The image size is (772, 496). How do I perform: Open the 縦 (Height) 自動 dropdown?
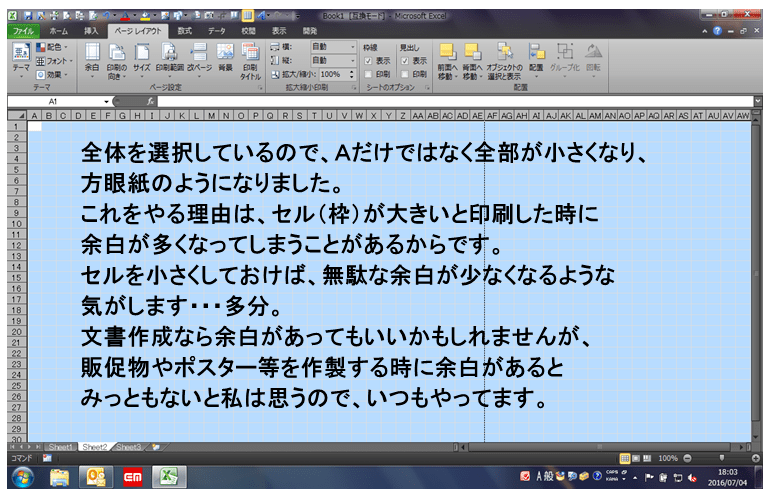coord(333,60)
